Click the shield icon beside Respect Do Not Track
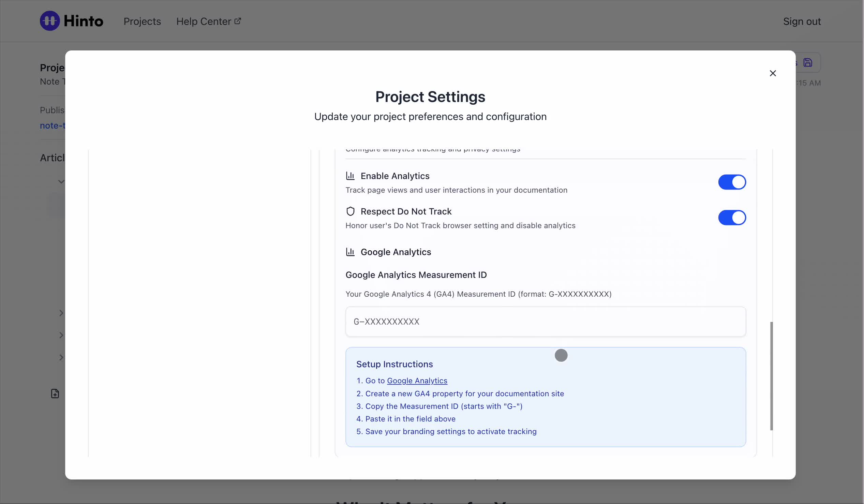 click(x=350, y=211)
